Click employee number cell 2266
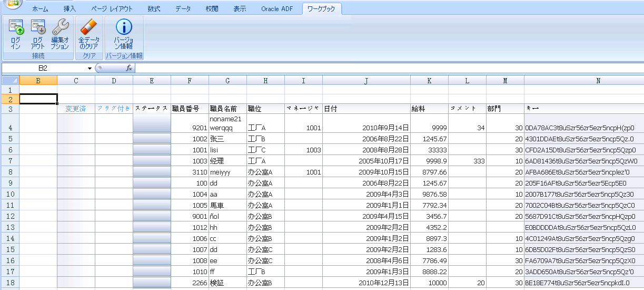Image resolution: width=644 pixels, height=290 pixels. point(190,283)
